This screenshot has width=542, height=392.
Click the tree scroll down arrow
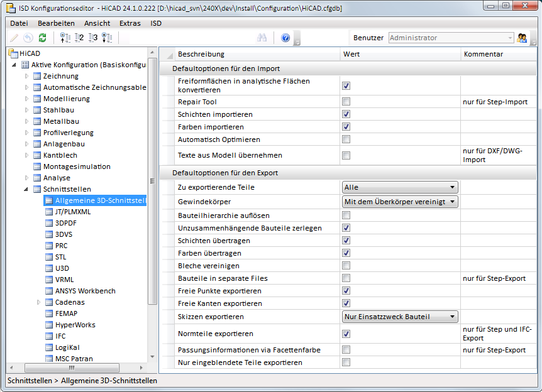click(x=152, y=357)
